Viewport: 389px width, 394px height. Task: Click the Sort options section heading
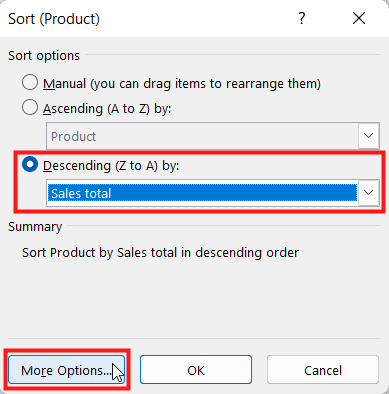44,56
